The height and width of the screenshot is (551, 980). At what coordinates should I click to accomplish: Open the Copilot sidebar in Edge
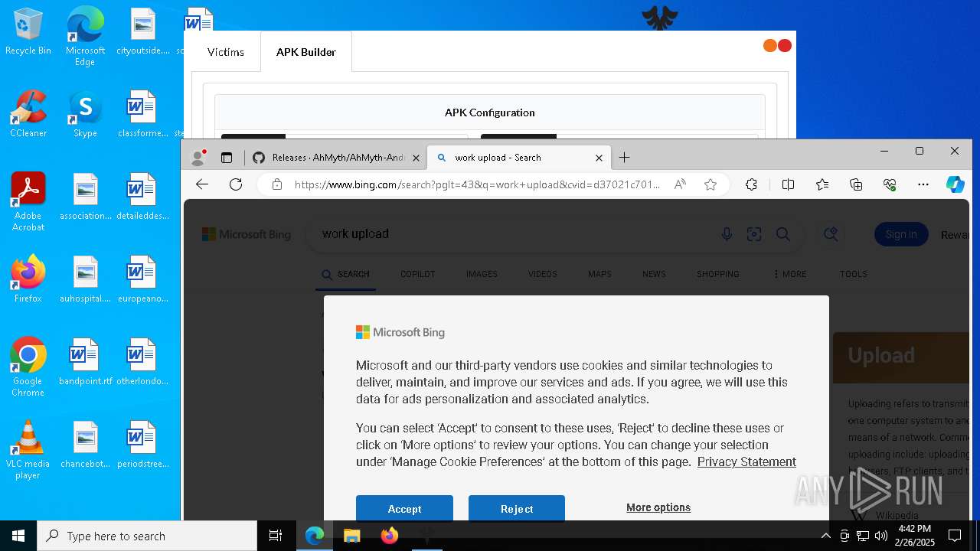[955, 184]
